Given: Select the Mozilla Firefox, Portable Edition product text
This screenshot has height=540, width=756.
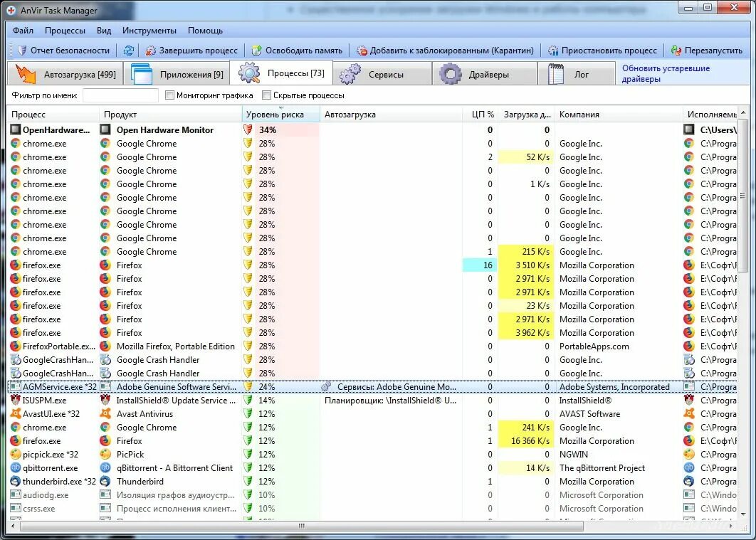Looking at the screenshot, I should tap(176, 346).
